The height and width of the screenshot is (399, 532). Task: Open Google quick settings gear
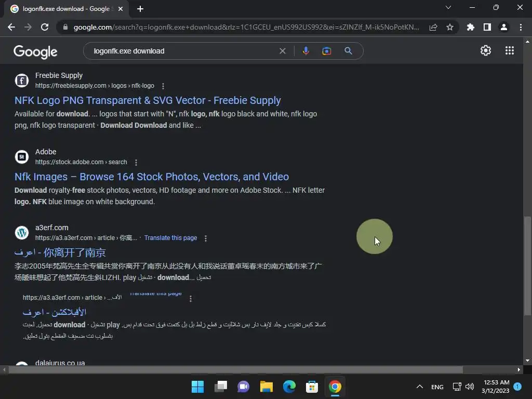click(x=486, y=50)
